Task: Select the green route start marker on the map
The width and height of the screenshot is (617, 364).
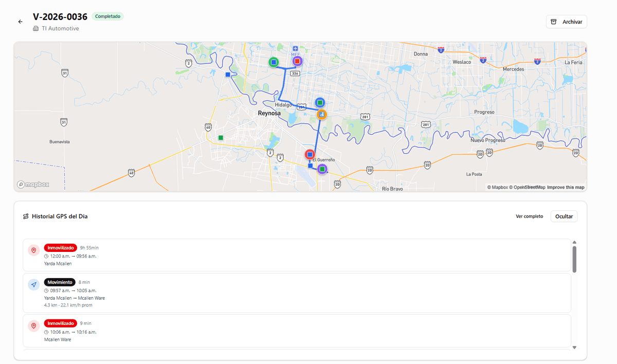Action: pyautogui.click(x=274, y=62)
